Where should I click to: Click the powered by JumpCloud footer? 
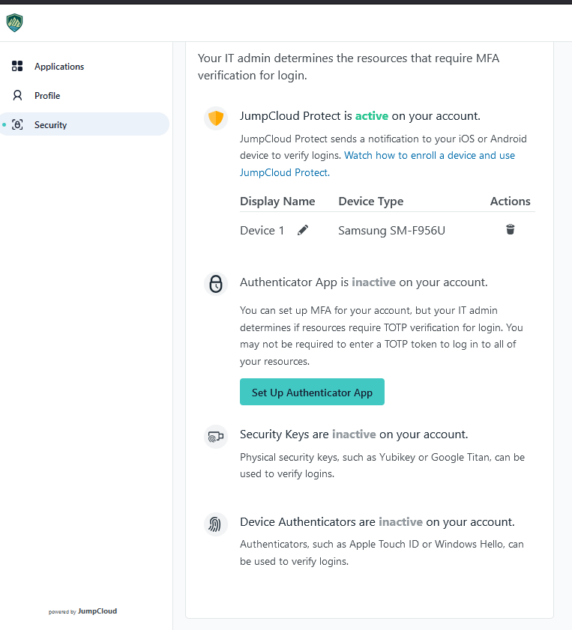click(x=83, y=611)
